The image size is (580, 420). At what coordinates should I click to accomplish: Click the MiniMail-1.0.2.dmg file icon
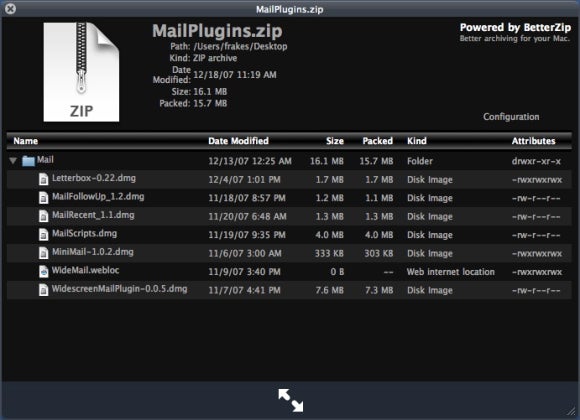tap(44, 253)
